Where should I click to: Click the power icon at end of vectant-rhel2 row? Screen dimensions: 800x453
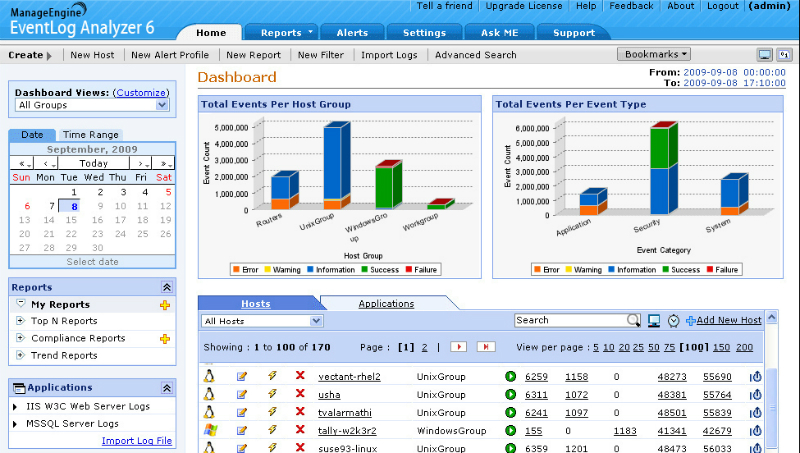click(x=755, y=377)
